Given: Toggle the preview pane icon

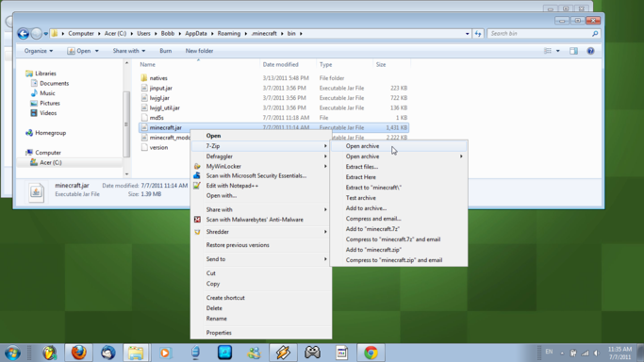Looking at the screenshot, I should pos(573,51).
